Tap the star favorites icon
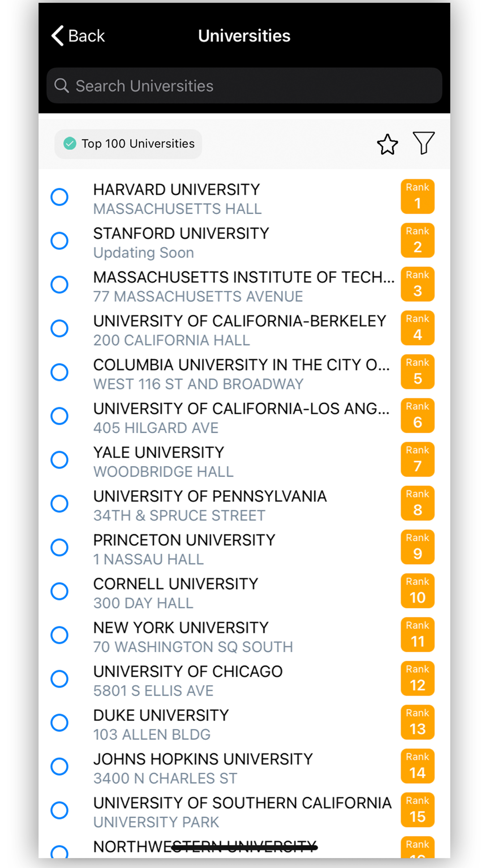Screen dimensions: 488x868 pos(387,144)
